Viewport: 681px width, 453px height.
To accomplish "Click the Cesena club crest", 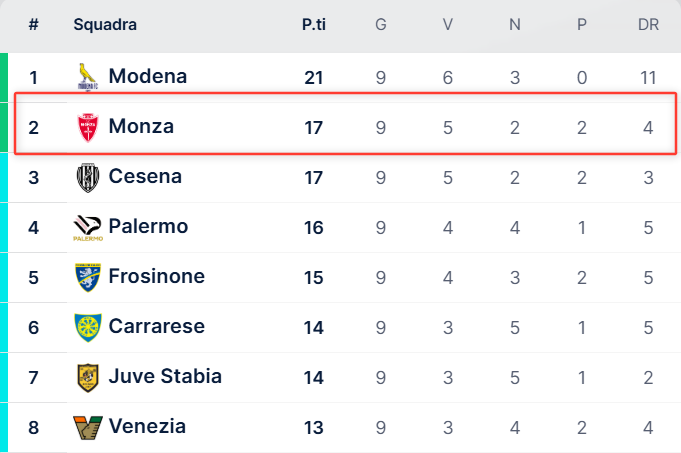I will [x=88, y=177].
